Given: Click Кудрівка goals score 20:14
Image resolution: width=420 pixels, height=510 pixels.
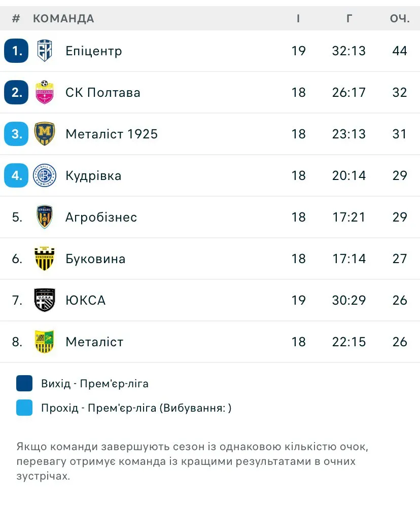Looking at the screenshot, I should coord(349,175).
